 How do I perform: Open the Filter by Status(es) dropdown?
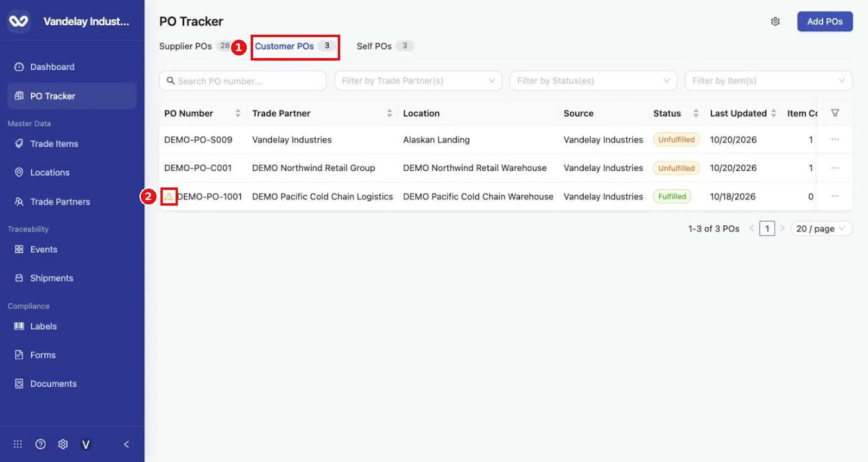tap(593, 81)
